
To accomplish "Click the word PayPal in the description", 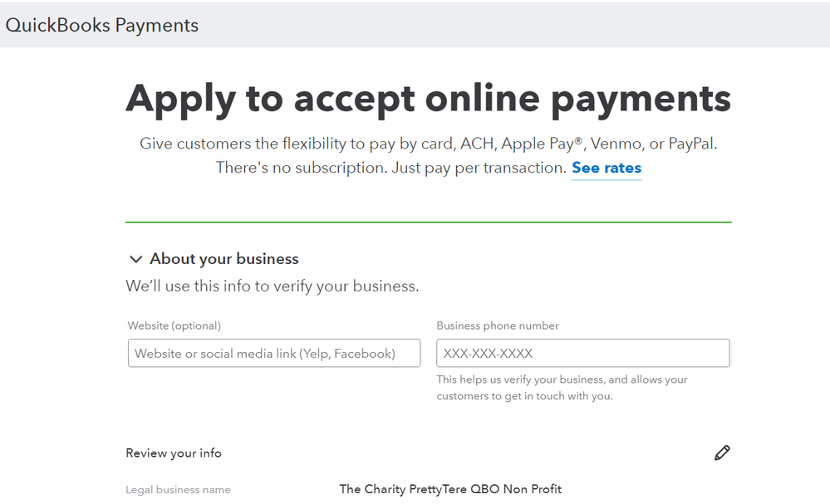I will click(x=693, y=144).
